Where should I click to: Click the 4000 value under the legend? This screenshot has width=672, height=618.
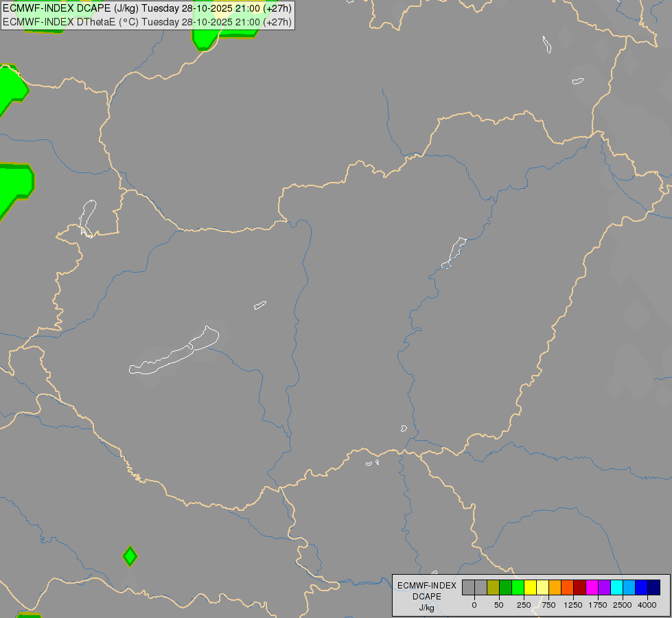[647, 605]
